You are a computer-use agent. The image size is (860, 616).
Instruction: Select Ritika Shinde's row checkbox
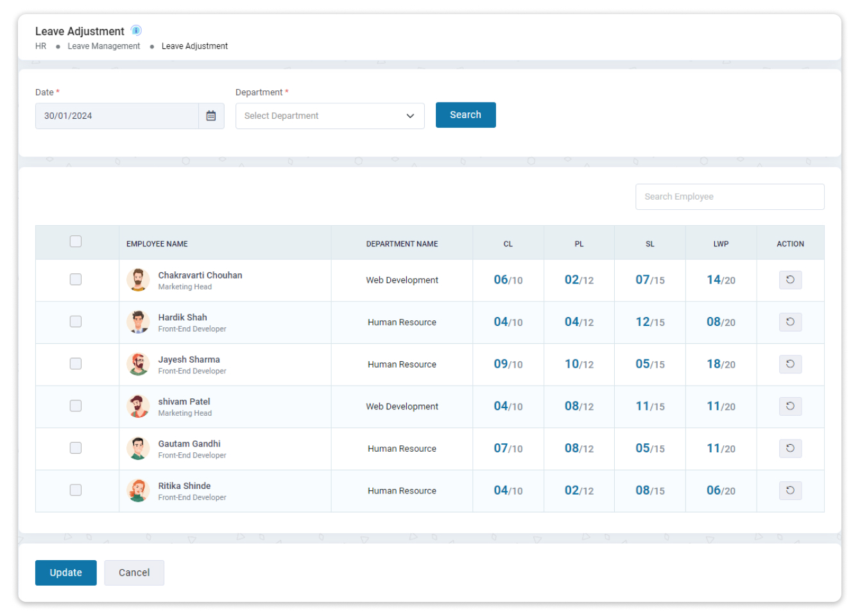(76, 490)
